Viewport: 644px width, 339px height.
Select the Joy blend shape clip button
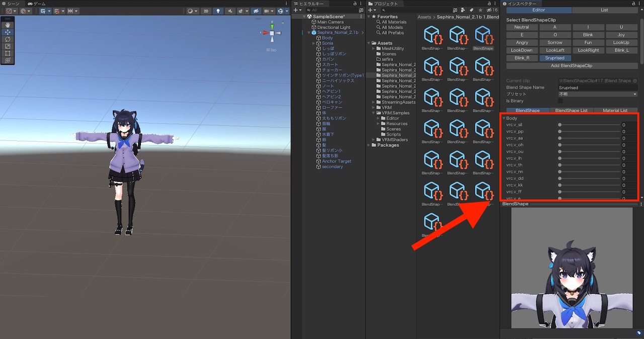[621, 35]
